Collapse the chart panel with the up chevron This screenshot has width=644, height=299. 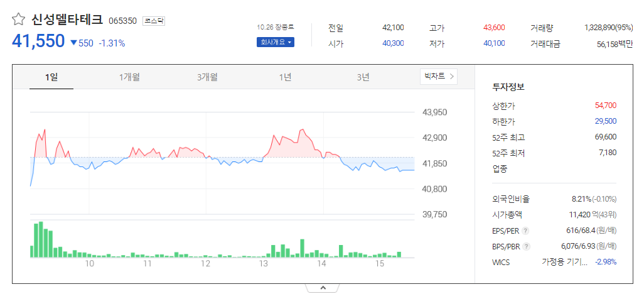coord(323,288)
